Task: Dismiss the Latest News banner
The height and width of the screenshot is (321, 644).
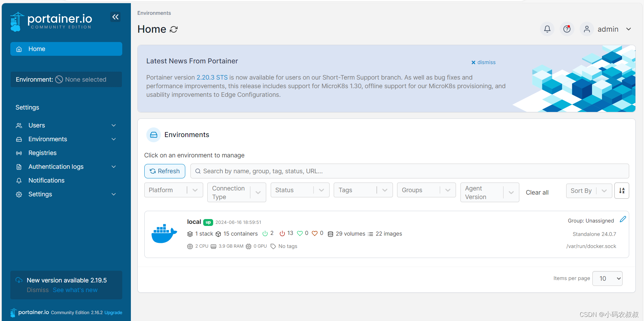Action: 484,62
